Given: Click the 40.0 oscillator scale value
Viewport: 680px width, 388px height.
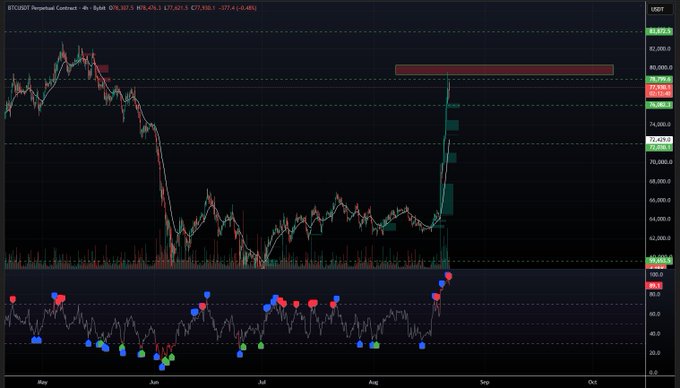Looking at the screenshot, I should [x=654, y=334].
